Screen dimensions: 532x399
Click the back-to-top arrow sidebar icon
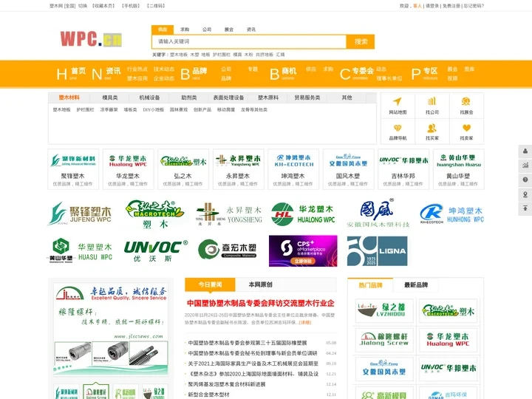tap(525, 208)
